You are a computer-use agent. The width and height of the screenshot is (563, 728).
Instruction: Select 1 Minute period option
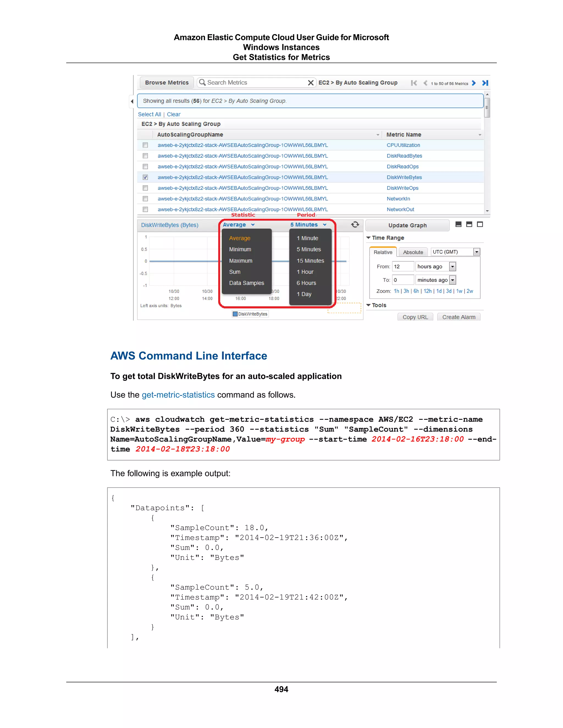307,238
